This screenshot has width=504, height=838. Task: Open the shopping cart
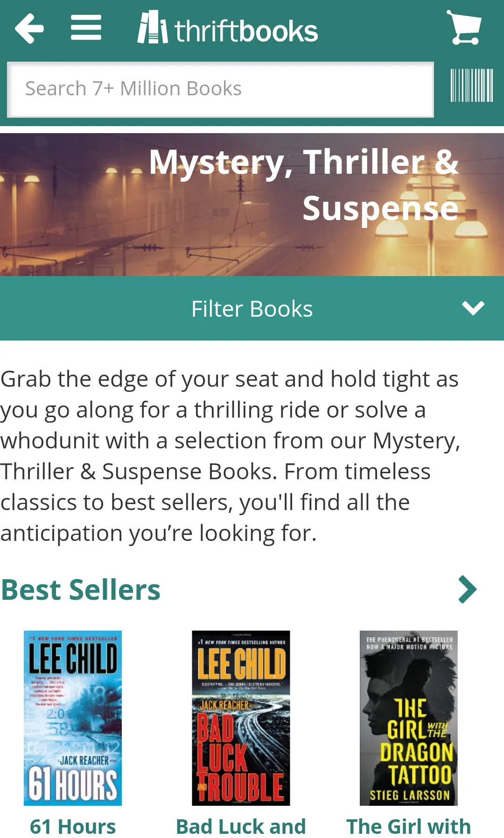click(x=464, y=28)
